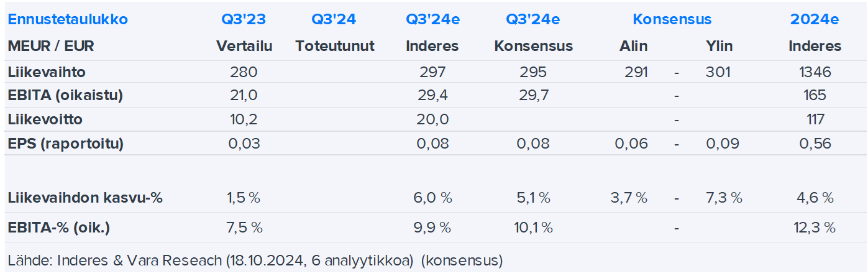
Task: Click the 2024e column header
Action: click(x=815, y=19)
